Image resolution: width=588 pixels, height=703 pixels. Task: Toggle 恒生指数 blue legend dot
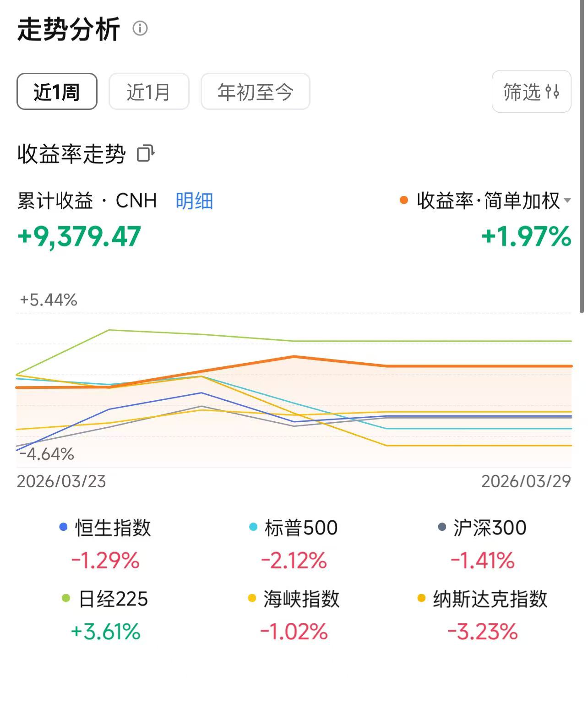64,527
